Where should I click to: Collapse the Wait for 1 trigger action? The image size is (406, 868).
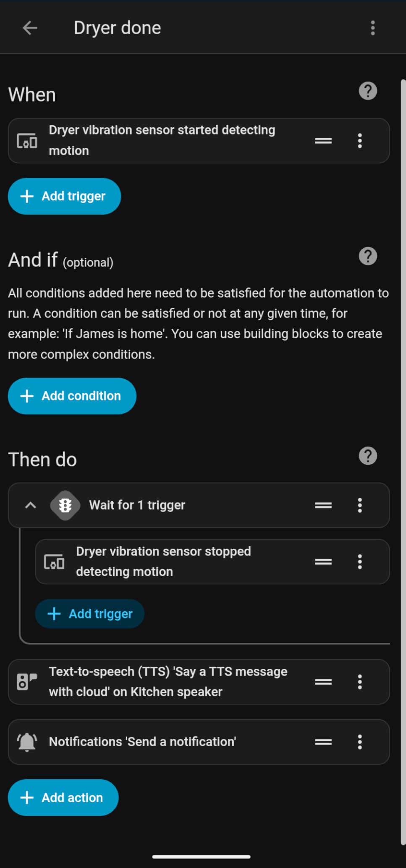coord(31,505)
